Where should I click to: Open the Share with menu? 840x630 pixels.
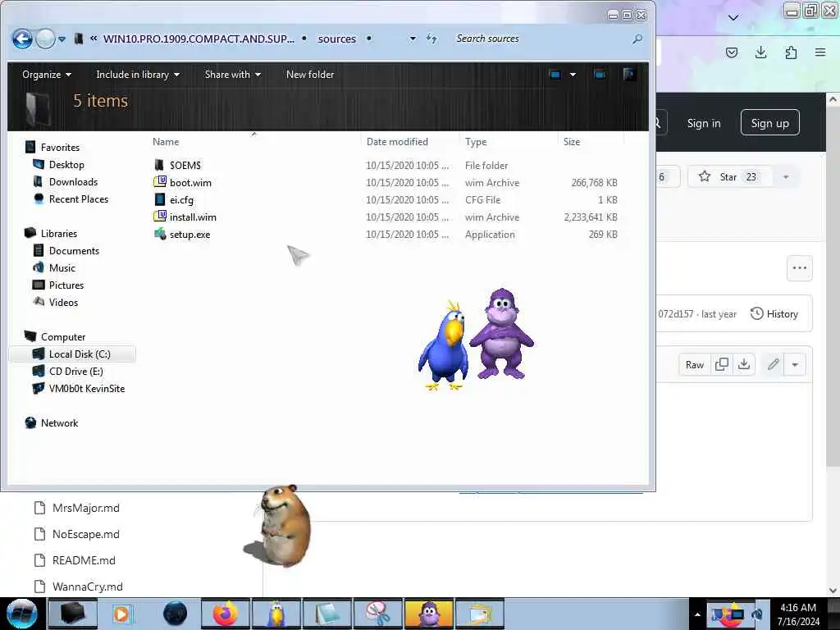(x=232, y=75)
